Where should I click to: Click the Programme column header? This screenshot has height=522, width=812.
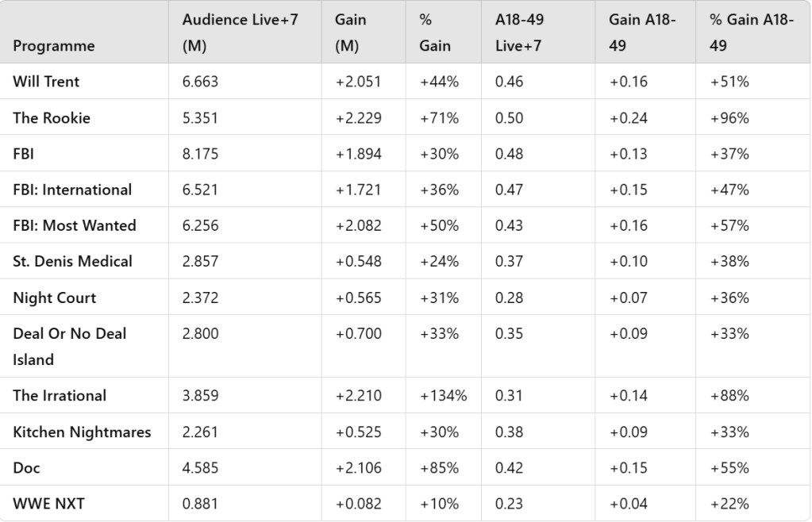53,46
